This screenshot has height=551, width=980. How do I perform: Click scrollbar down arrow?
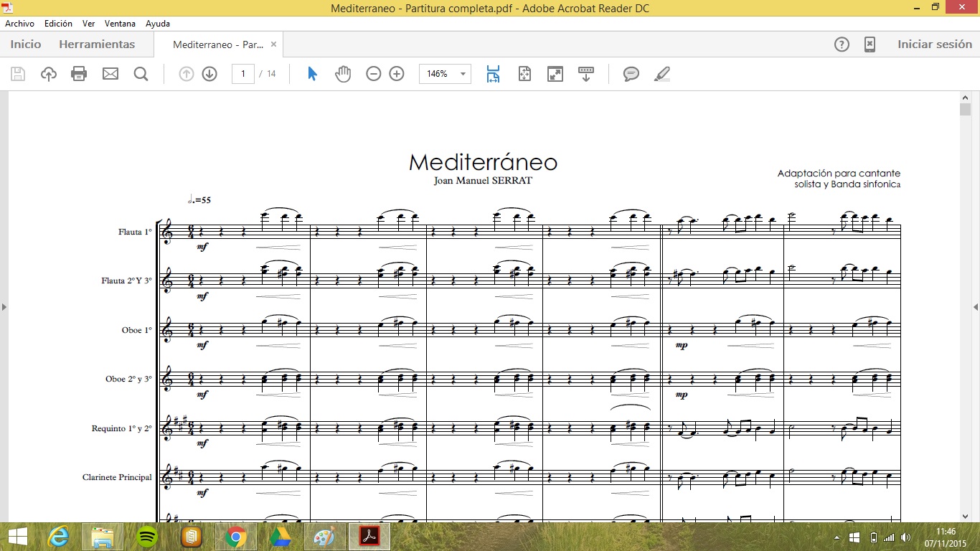[965, 516]
